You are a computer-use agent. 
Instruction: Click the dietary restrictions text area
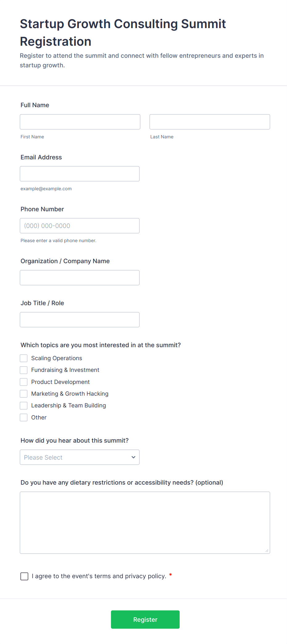point(145,523)
